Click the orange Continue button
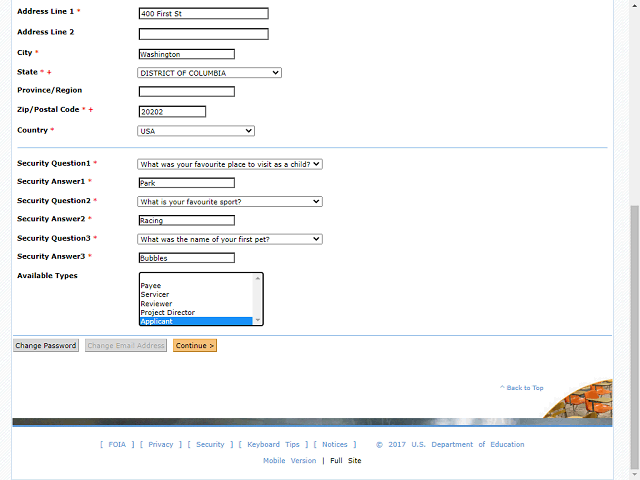The image size is (640, 480). click(x=195, y=346)
